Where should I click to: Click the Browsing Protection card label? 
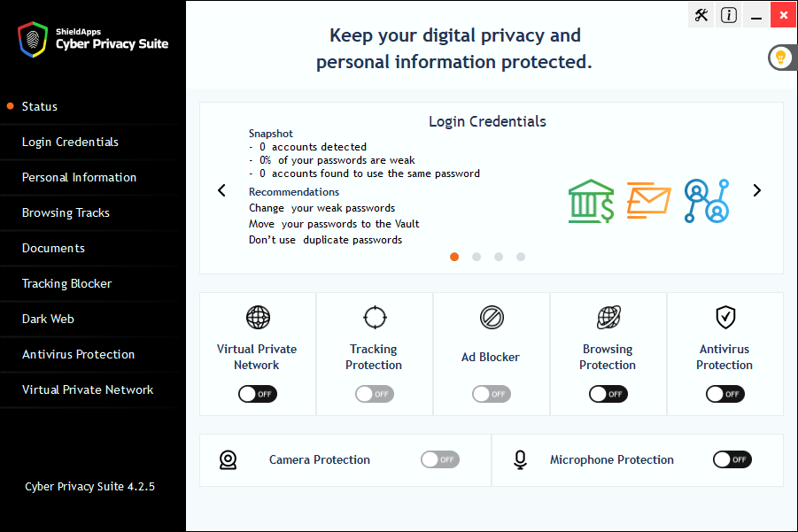click(608, 357)
